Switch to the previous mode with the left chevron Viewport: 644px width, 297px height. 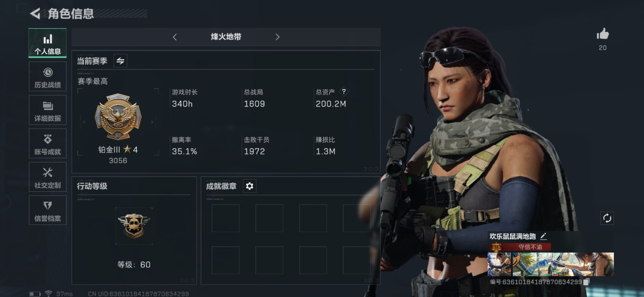(175, 37)
